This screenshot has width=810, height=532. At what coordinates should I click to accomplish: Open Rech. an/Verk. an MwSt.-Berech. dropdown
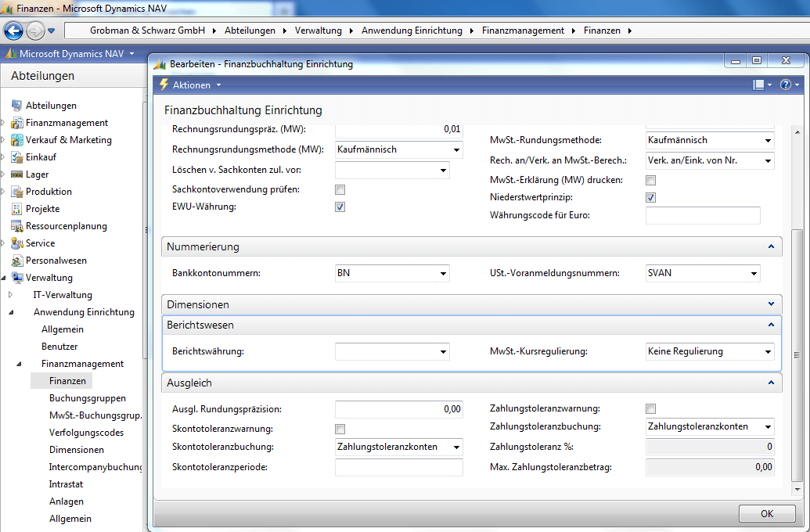(x=769, y=161)
